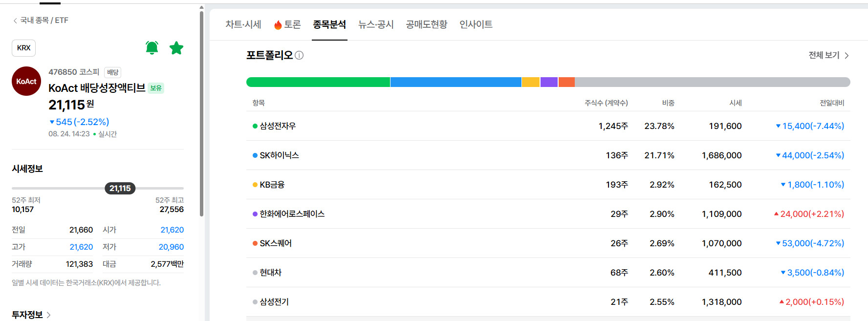Click the 21,115 marker on 52-week range
The height and width of the screenshot is (321, 868).
coord(120,188)
